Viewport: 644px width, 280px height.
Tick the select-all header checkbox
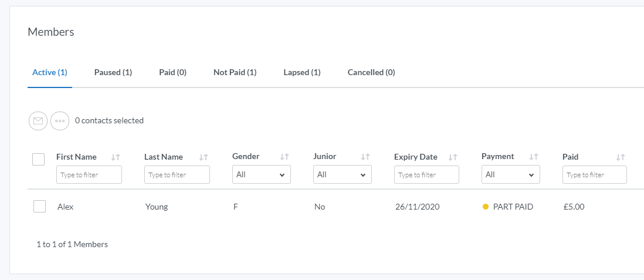point(39,159)
